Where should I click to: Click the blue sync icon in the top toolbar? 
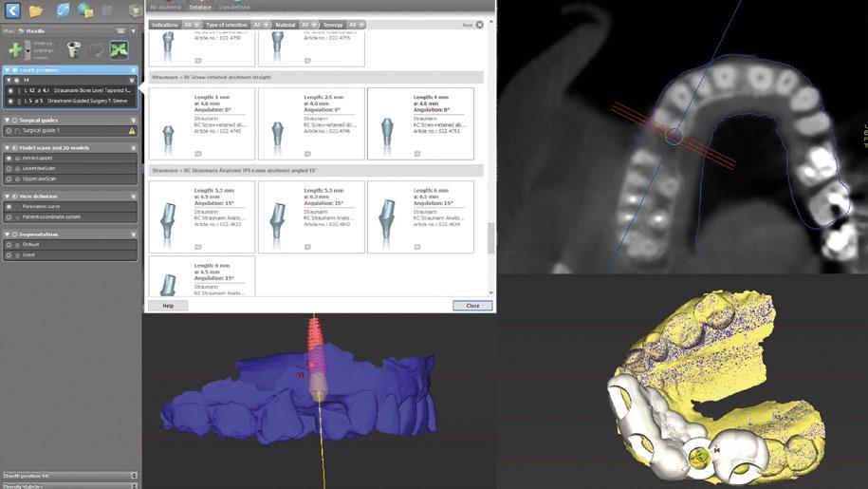click(x=63, y=9)
